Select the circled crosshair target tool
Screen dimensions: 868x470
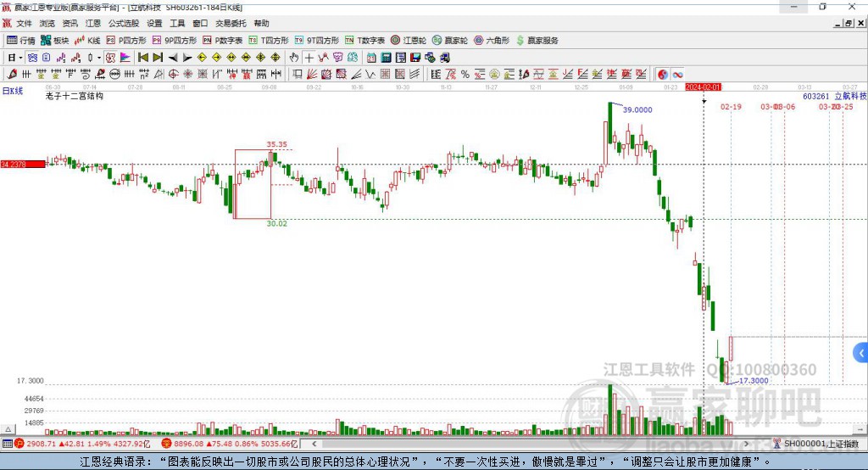[173, 75]
